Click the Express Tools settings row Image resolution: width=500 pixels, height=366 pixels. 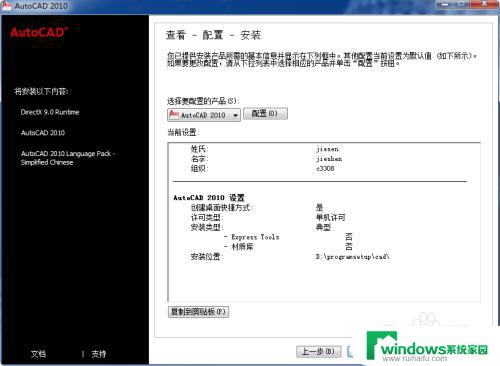288,237
